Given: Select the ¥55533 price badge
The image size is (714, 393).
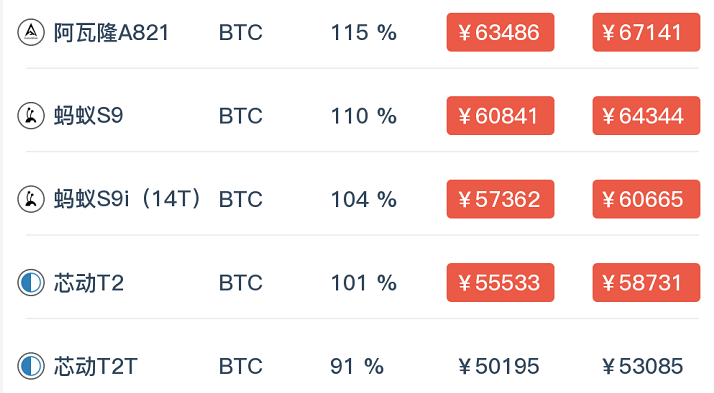Looking at the screenshot, I should [500, 282].
